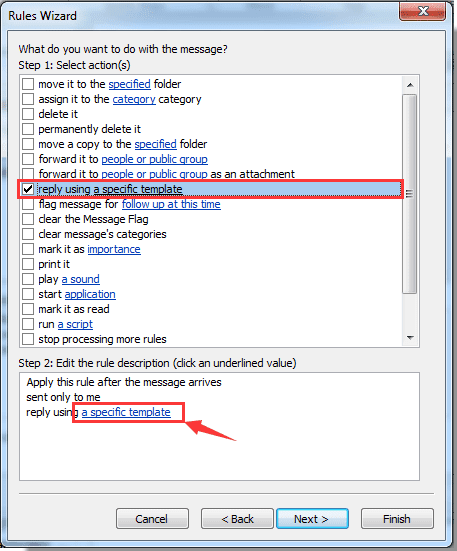Check 'permanently delete it' checkbox
457x551 pixels.
point(28,129)
